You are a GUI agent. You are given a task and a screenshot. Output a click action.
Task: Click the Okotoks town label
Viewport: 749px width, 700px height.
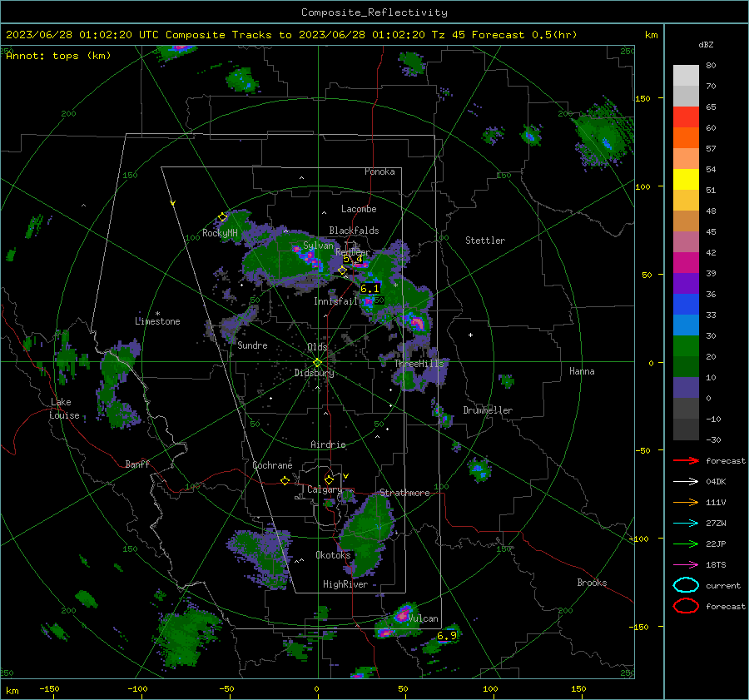coord(333,555)
